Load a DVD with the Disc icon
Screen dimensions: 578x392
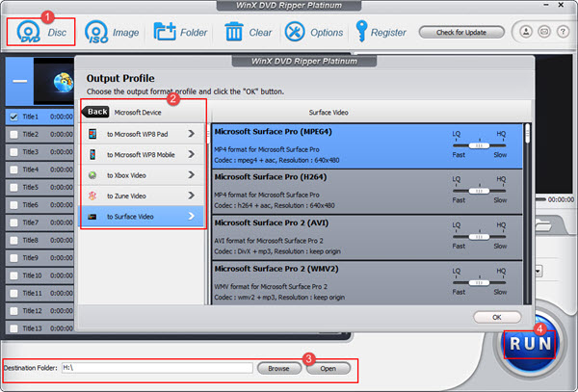tap(29, 32)
